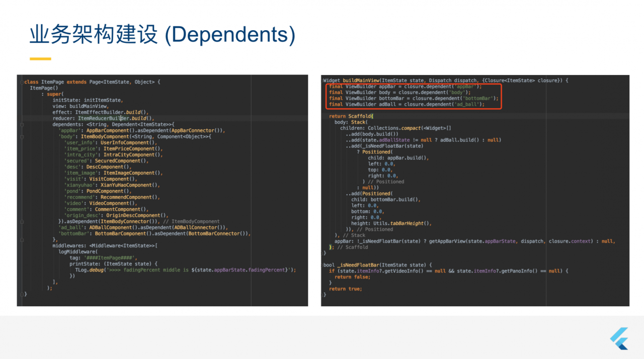Click UserInfoComponent in the code
This screenshot has height=359, width=644.
127,142
